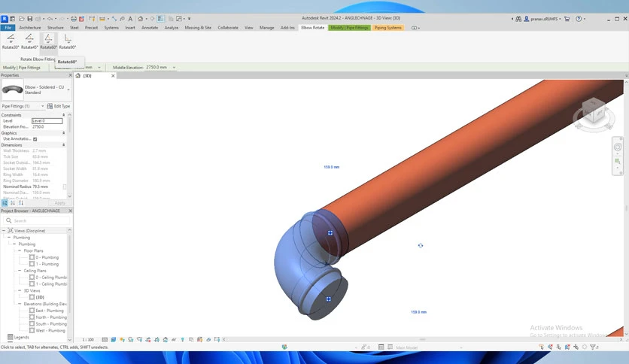629x364 pixels.
Task: Click the Detail Level icon in view control bar
Action: (x=105, y=339)
